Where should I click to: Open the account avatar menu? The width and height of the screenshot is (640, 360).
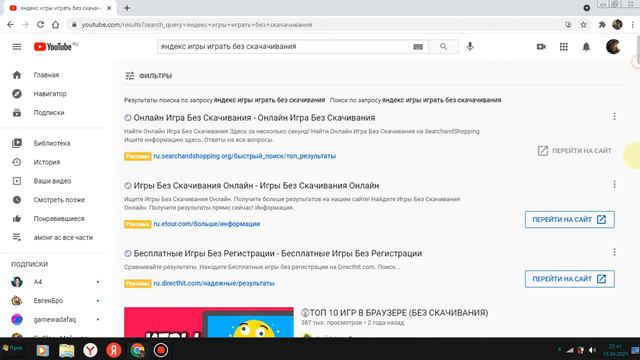(x=613, y=47)
